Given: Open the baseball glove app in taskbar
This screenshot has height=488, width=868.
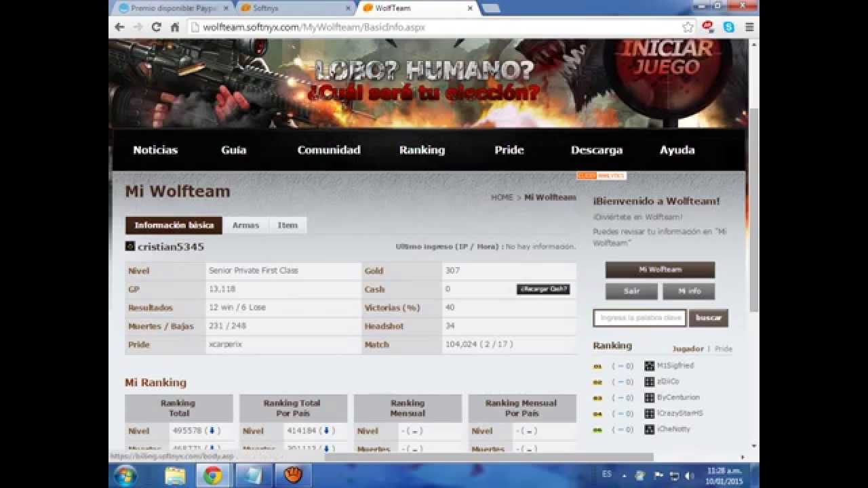Looking at the screenshot, I should point(292,476).
